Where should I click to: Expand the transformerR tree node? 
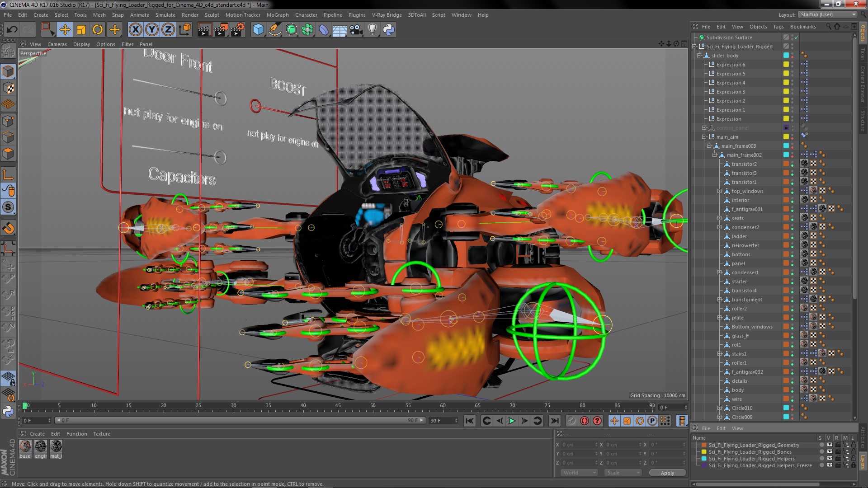click(719, 300)
